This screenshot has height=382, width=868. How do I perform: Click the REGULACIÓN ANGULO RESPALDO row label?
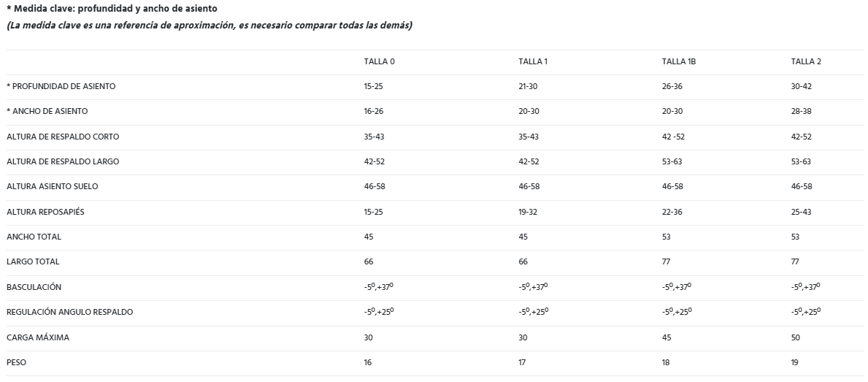(69, 312)
